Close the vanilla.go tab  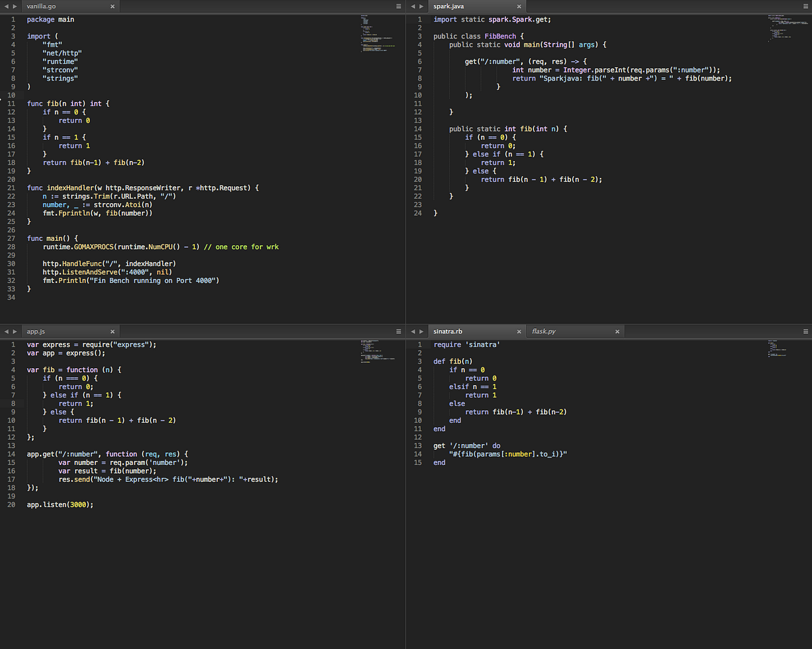tap(113, 6)
